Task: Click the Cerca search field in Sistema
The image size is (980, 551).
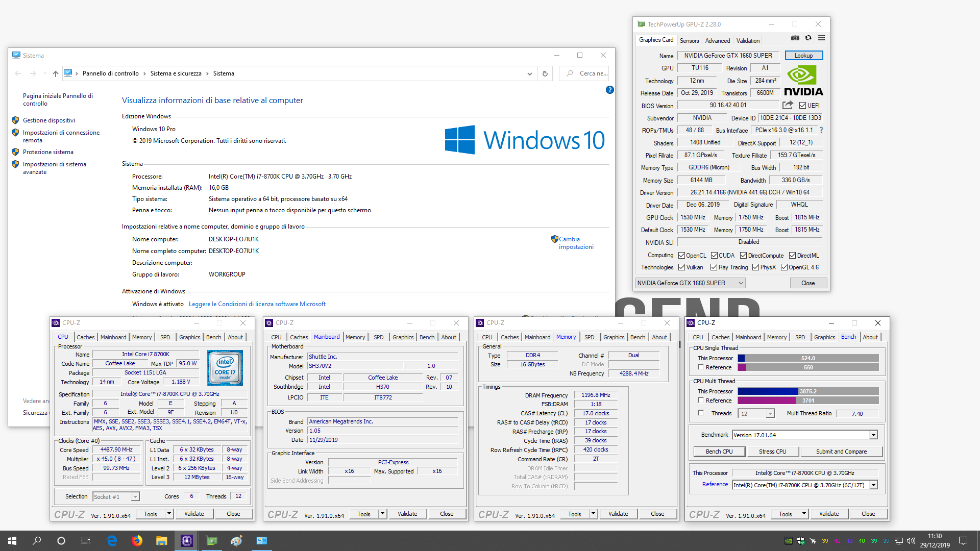Action: [584, 73]
